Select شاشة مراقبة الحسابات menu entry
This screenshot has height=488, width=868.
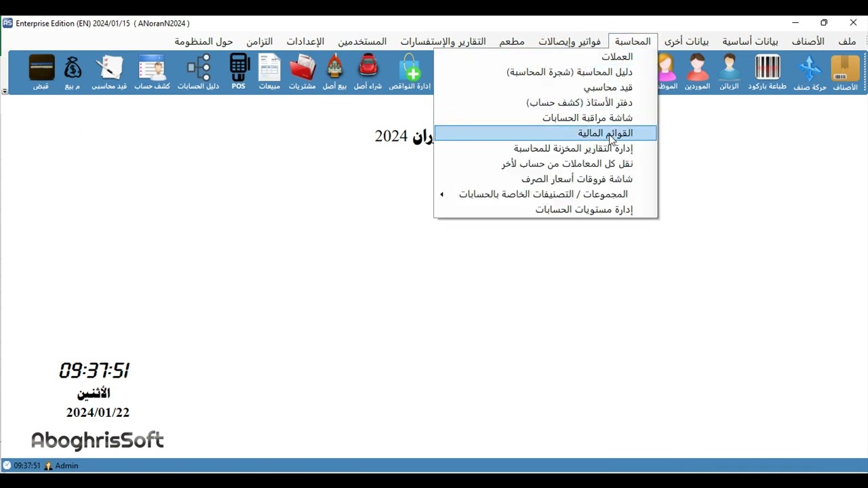click(x=546, y=118)
